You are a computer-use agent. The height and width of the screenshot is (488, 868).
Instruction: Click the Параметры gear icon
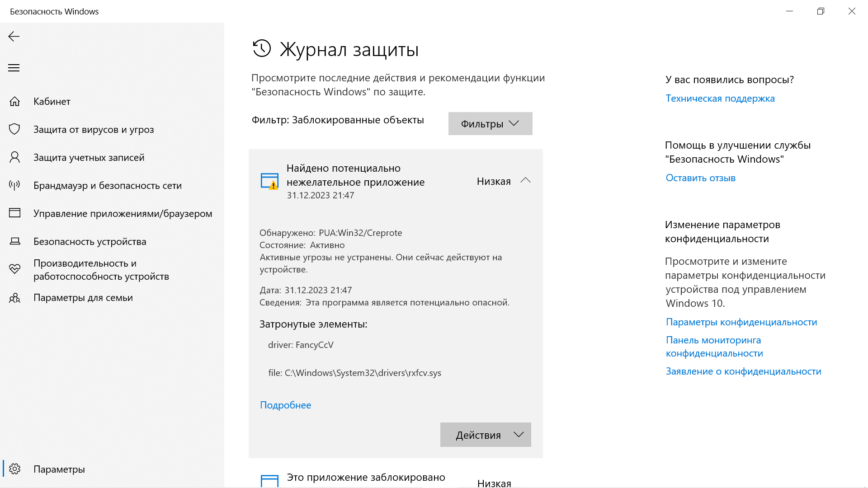point(15,469)
